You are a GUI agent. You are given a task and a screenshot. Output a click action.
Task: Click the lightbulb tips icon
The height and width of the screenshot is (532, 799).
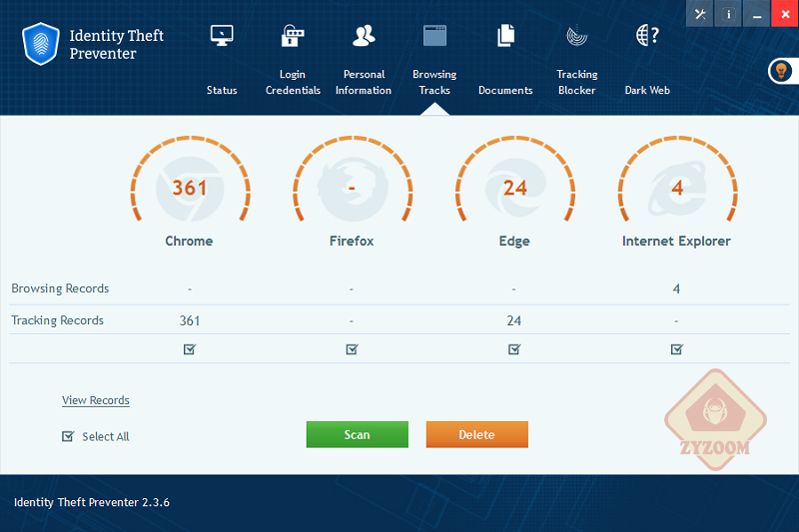coord(781,71)
